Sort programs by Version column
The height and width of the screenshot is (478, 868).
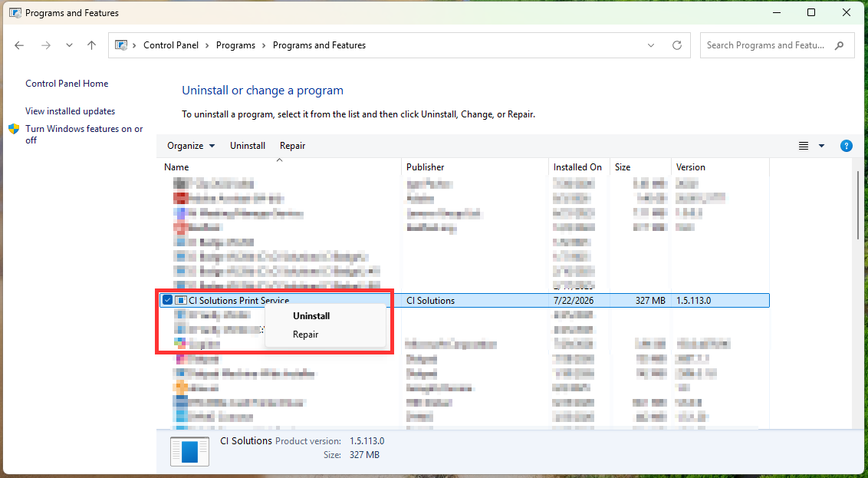pos(720,166)
